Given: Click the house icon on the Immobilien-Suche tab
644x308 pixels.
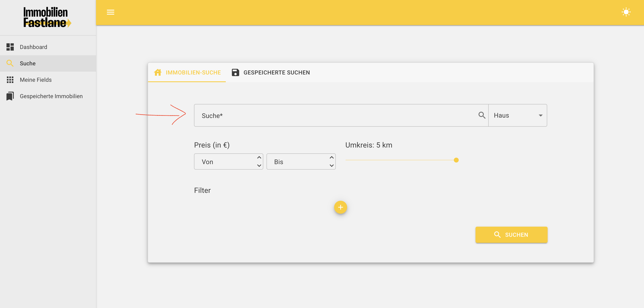Looking at the screenshot, I should [x=158, y=72].
